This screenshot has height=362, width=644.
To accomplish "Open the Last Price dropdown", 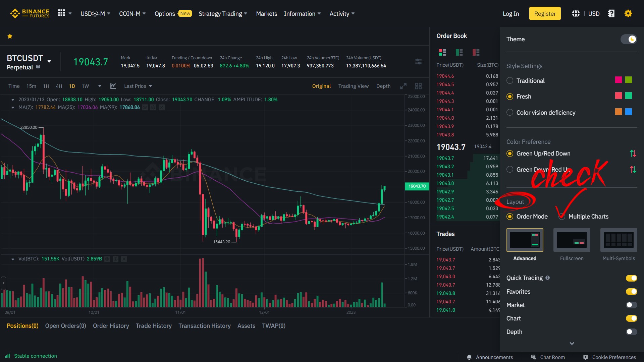I will click(x=138, y=86).
